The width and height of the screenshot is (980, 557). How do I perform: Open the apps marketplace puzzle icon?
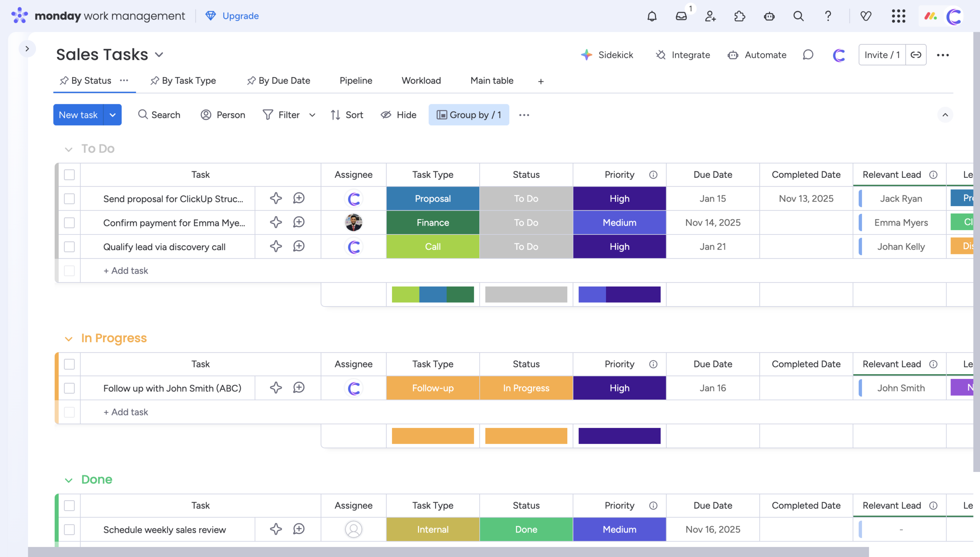(x=740, y=16)
